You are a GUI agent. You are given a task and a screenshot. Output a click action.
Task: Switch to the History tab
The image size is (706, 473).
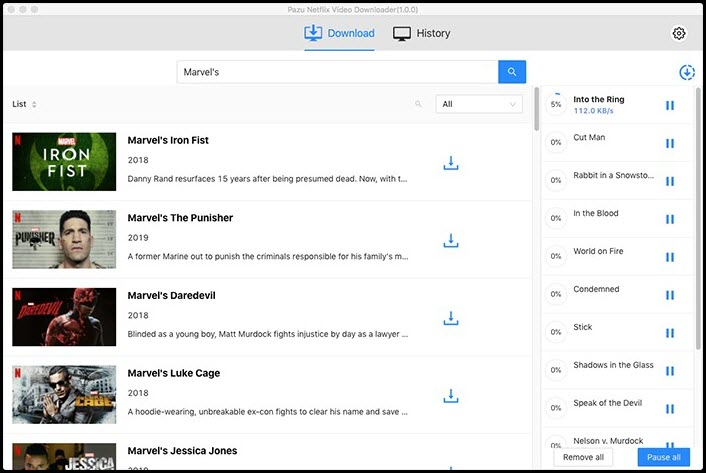coord(421,33)
